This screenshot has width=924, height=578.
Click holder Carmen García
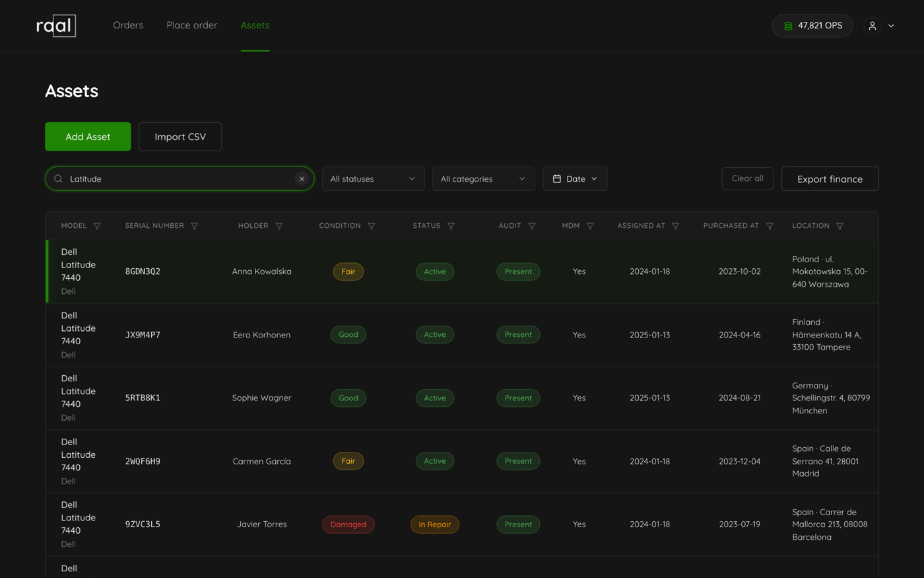pyautogui.click(x=261, y=461)
